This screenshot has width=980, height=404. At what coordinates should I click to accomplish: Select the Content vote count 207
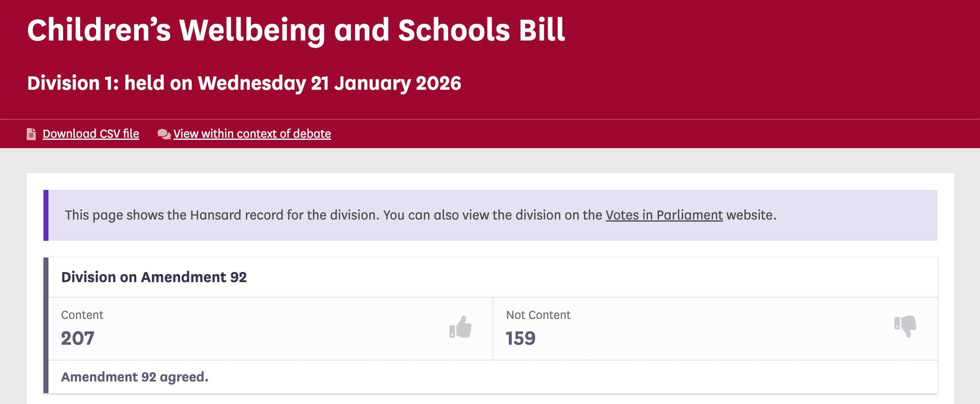click(78, 339)
